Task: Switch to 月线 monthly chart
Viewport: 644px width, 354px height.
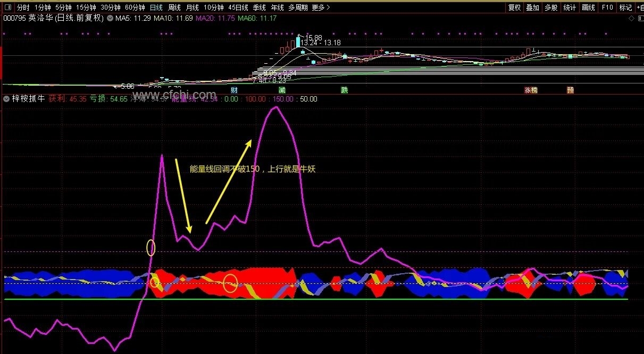Action: point(192,7)
